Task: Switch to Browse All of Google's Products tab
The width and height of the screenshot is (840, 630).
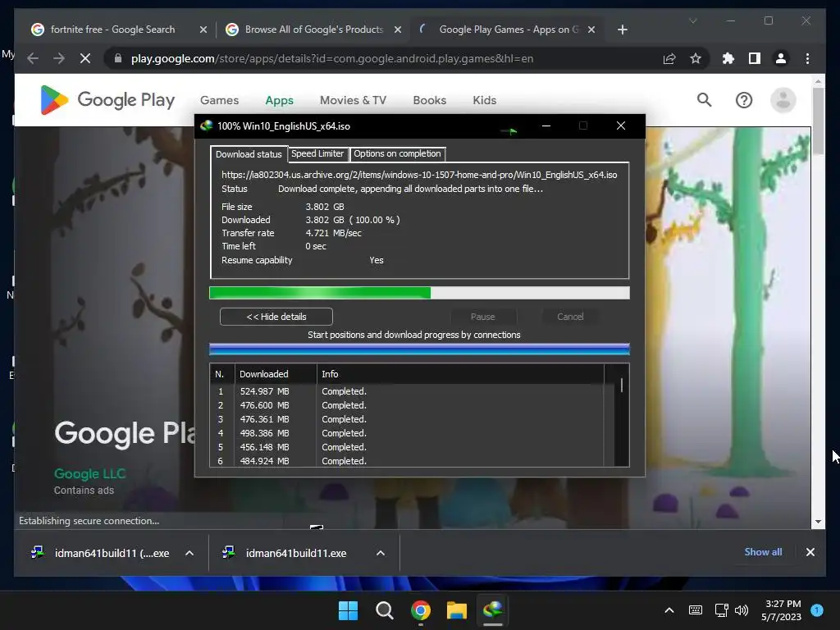Action: point(313,30)
